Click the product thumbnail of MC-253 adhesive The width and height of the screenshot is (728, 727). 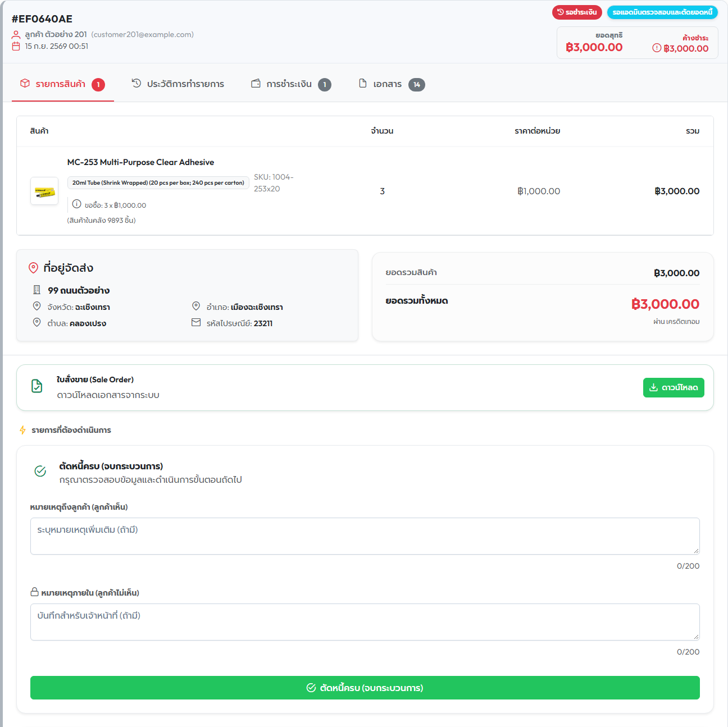coord(44,191)
